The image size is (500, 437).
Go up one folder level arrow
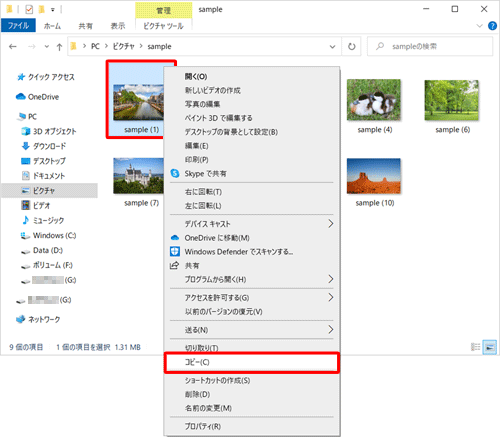click(x=59, y=47)
